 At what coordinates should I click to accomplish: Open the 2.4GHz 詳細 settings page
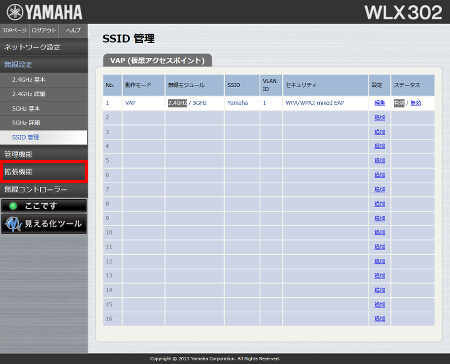tap(44, 94)
